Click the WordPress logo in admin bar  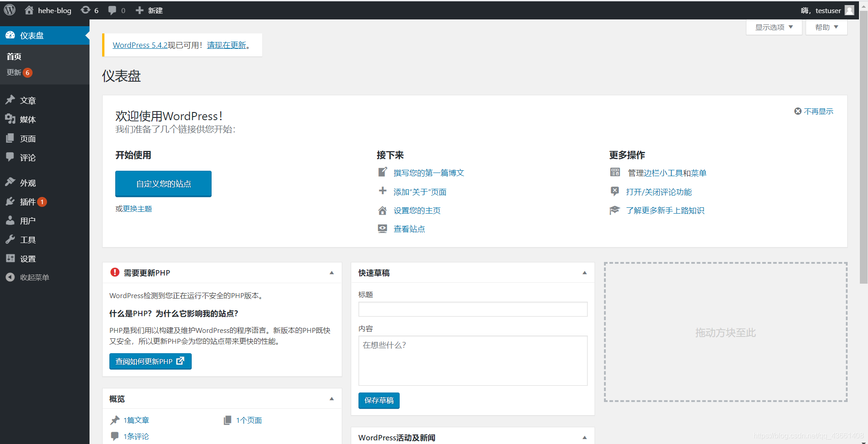pyautogui.click(x=9, y=10)
